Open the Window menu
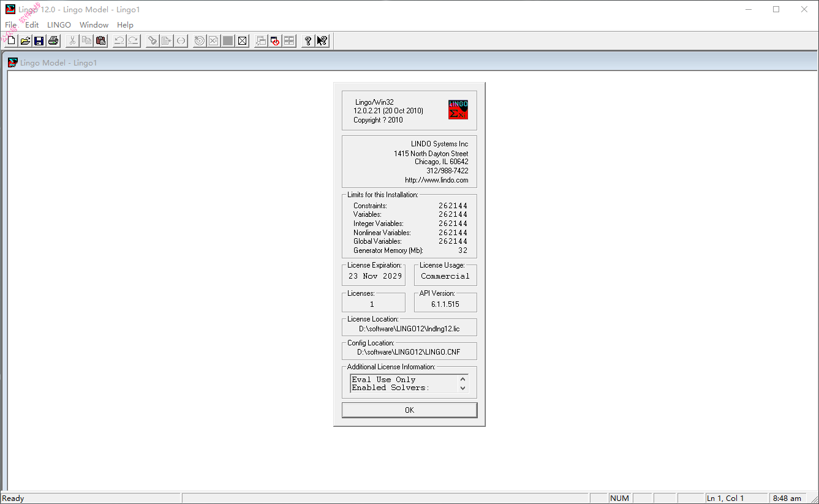 pos(94,25)
